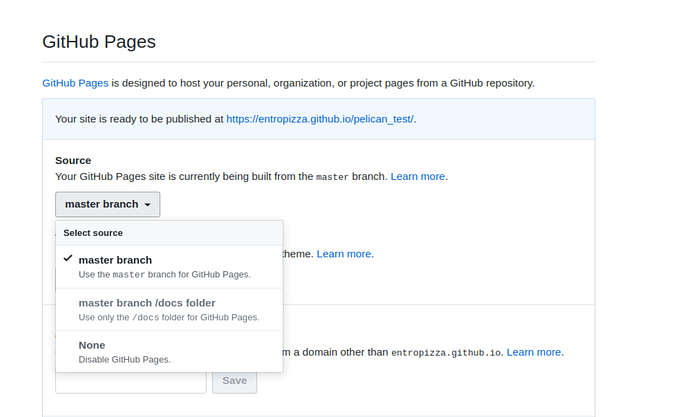Open the GitHub Pages documentation link
700x417 pixels.
tap(75, 82)
